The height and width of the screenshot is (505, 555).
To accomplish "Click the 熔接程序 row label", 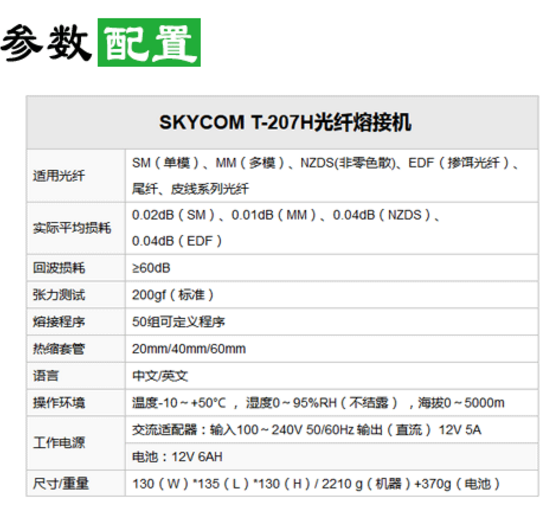I will [x=59, y=322].
